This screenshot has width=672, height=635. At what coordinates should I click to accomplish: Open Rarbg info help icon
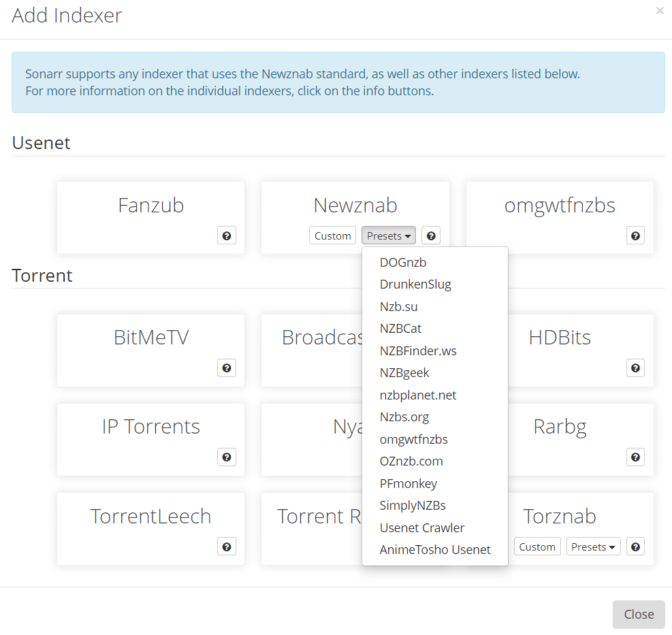635,457
